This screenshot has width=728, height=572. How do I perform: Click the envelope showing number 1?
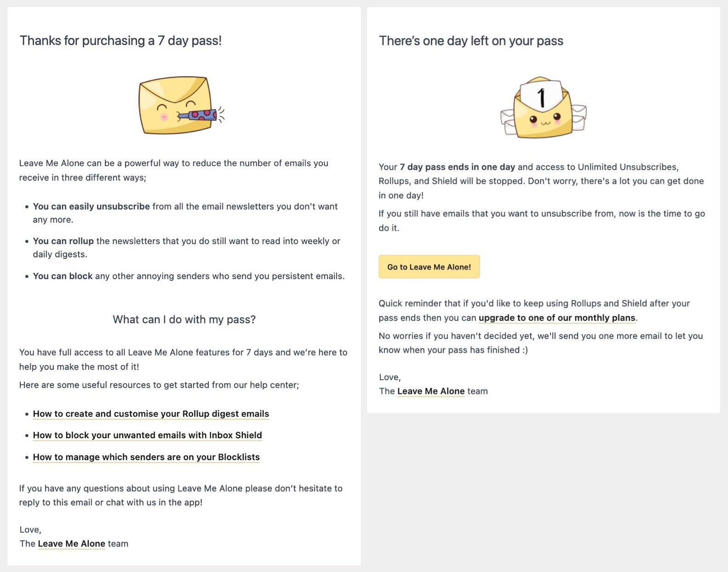[543, 108]
